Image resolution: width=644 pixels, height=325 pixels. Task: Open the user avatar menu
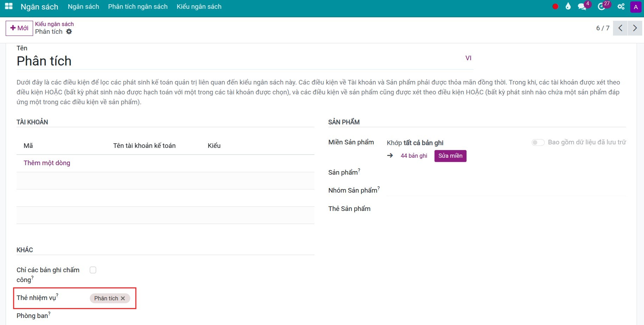[x=636, y=7]
